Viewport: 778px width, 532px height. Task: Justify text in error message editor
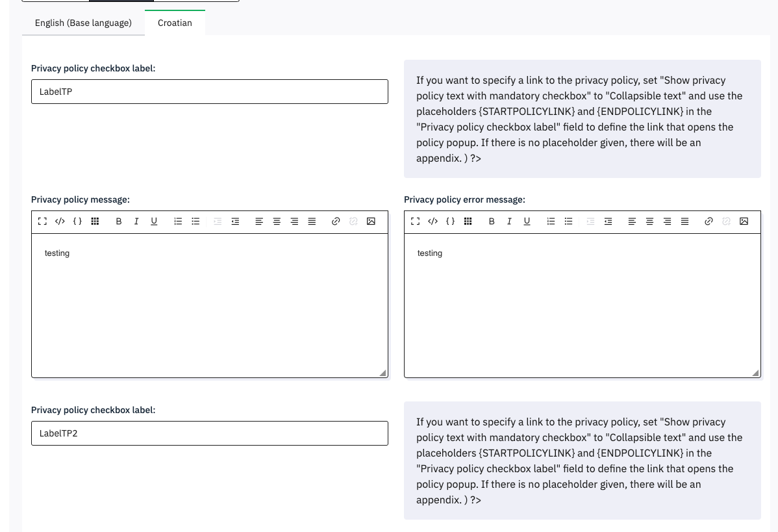point(684,222)
